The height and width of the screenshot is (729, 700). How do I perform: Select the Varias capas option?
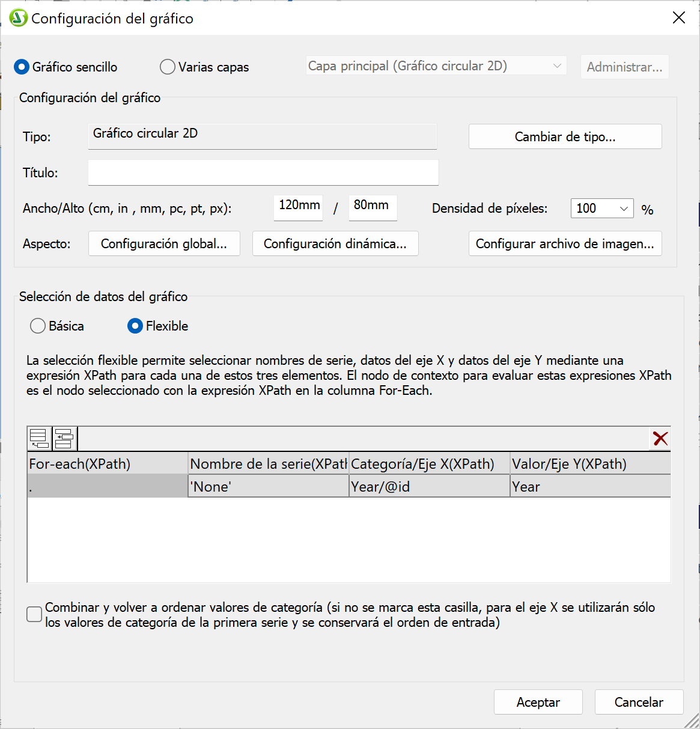click(x=168, y=67)
